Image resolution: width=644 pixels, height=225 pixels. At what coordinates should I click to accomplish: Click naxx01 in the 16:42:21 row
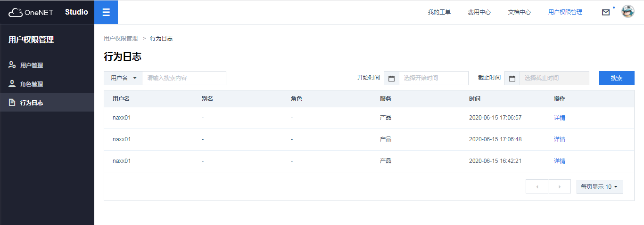point(122,161)
